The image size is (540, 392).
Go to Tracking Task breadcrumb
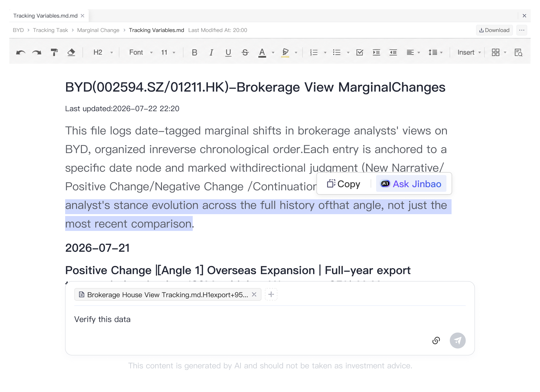coord(50,30)
